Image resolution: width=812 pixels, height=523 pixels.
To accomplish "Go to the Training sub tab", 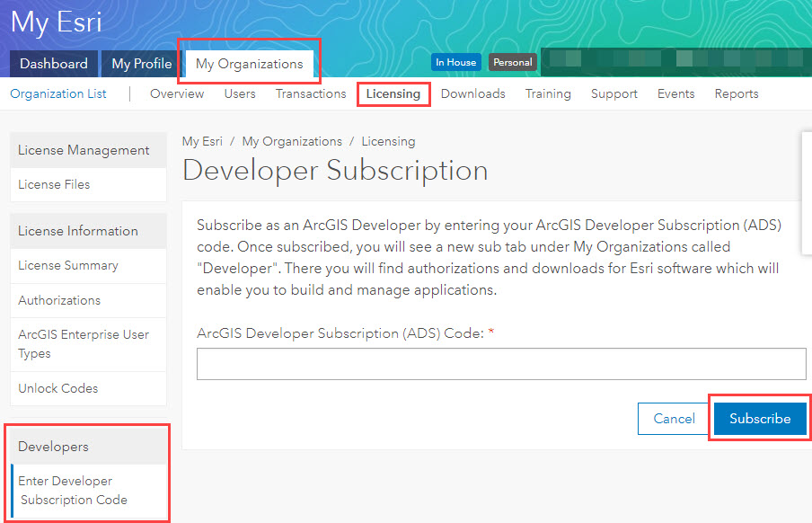I will coord(548,93).
